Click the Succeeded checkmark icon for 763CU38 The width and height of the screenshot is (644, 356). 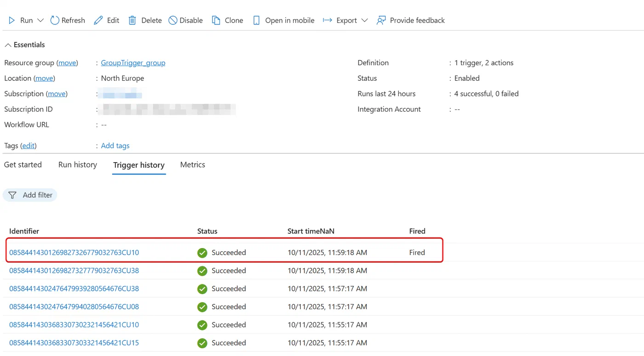coord(202,271)
